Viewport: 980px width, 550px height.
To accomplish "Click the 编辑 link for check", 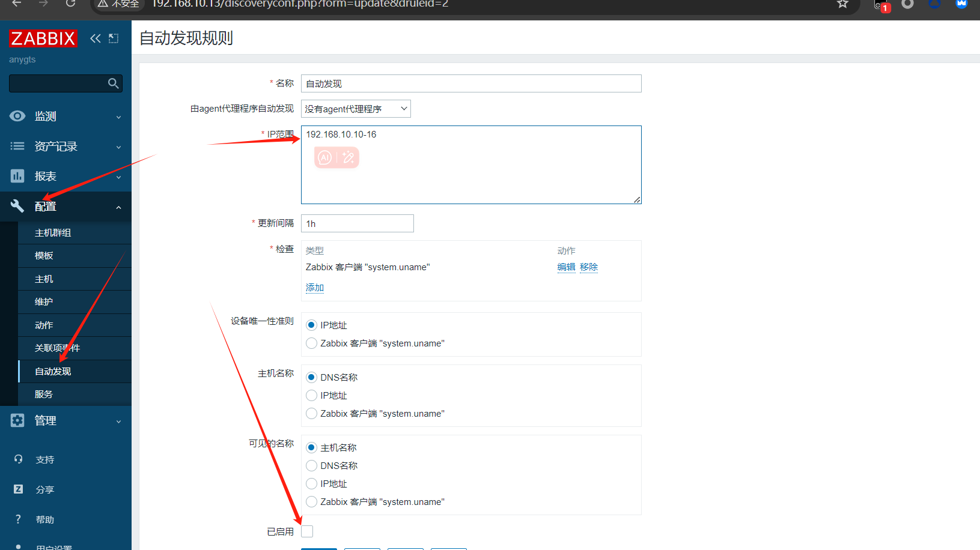I will point(566,267).
